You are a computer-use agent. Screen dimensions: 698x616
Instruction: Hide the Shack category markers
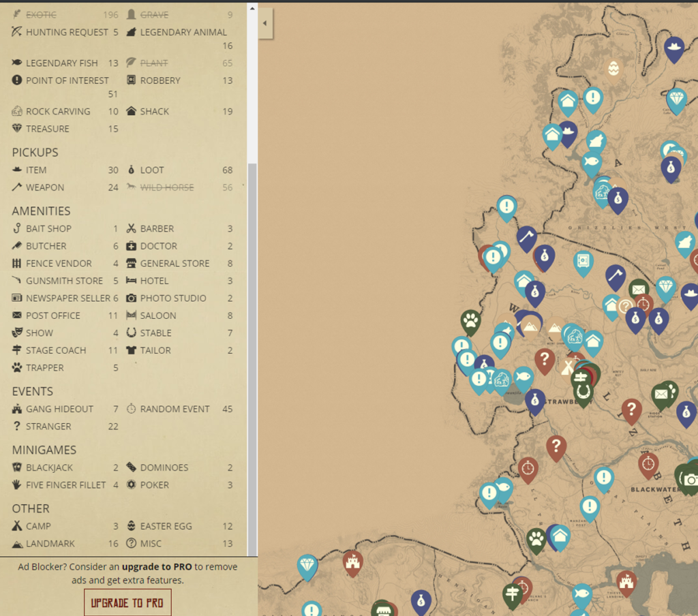tap(179, 111)
